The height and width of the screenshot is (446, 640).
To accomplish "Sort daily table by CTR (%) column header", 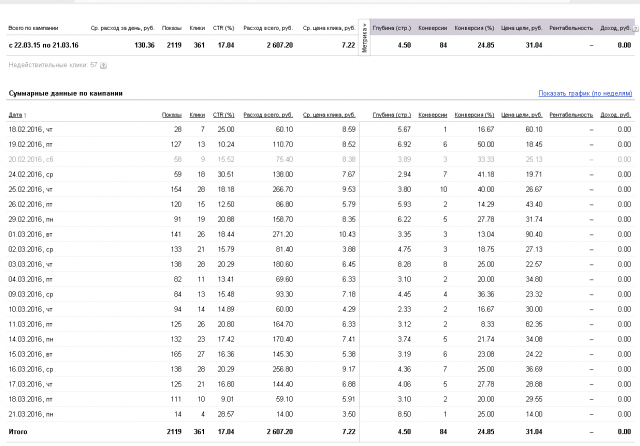I will click(x=224, y=115).
